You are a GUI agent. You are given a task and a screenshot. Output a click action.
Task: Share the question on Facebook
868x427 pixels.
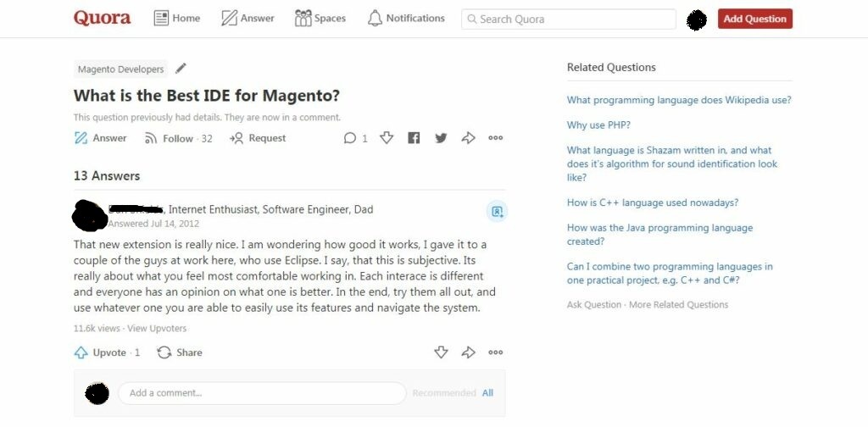tap(414, 138)
